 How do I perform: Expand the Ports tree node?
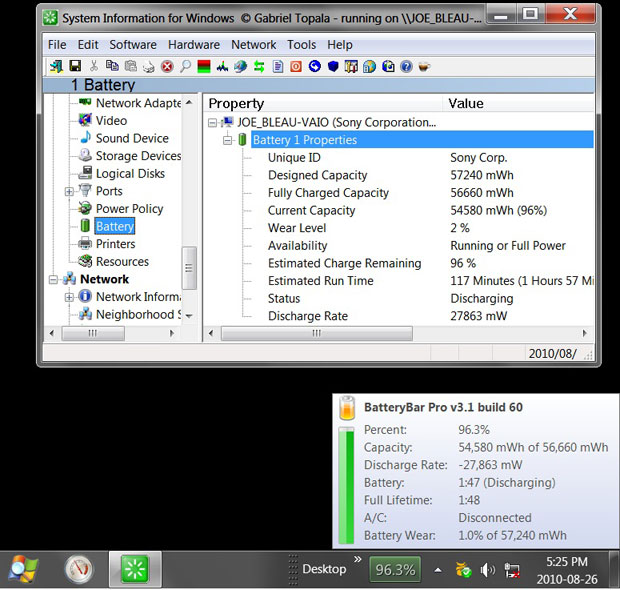point(69,192)
